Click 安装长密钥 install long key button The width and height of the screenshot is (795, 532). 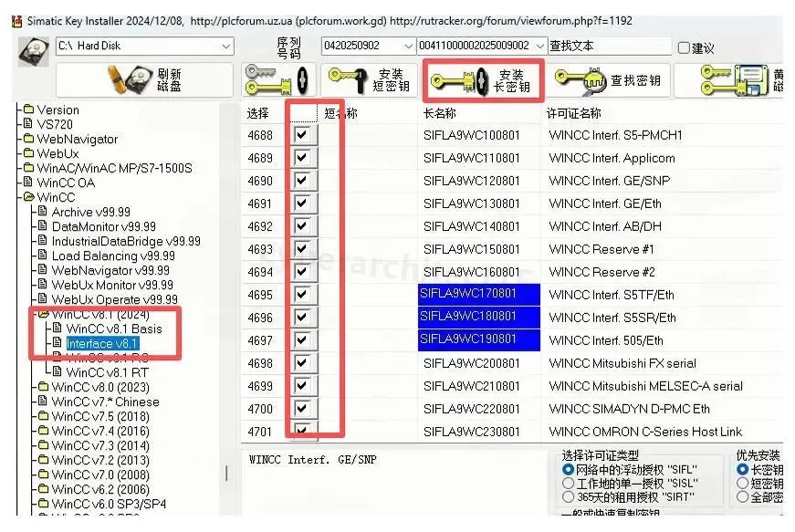pyautogui.click(x=482, y=80)
